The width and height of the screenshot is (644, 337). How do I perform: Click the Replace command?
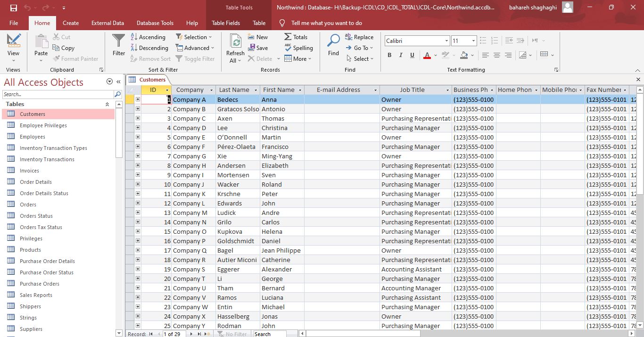[x=359, y=37]
